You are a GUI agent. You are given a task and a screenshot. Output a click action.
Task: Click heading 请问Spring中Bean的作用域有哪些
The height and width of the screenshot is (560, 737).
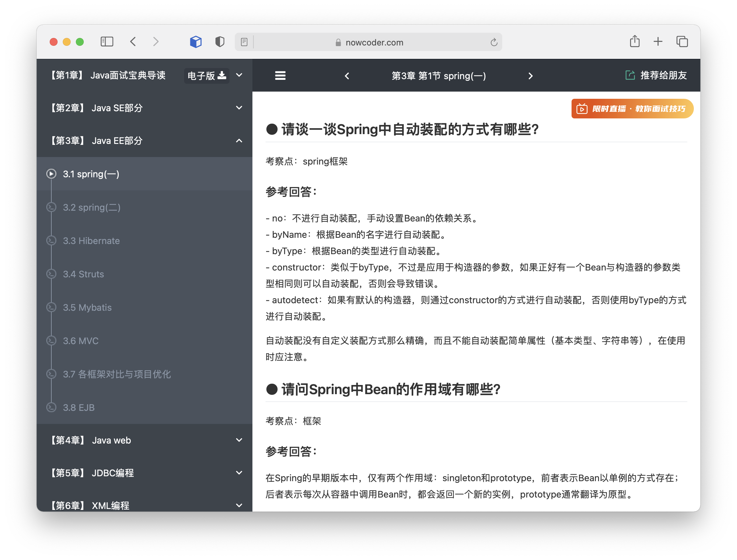pyautogui.click(x=383, y=389)
